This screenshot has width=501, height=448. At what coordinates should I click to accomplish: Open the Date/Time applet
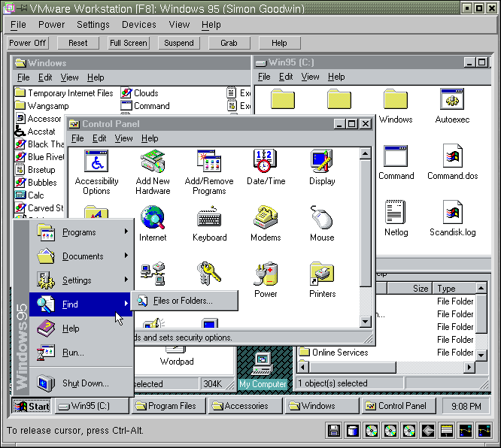[266, 168]
